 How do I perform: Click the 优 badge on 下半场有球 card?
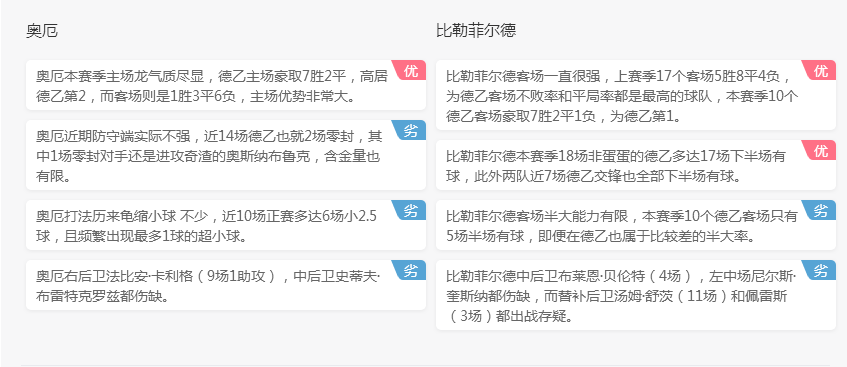pos(821,150)
